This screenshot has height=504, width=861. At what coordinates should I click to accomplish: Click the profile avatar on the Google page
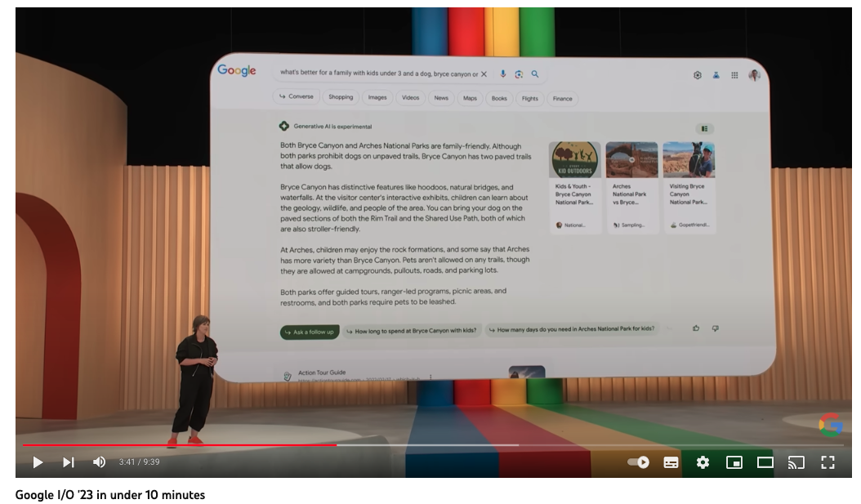click(x=754, y=75)
